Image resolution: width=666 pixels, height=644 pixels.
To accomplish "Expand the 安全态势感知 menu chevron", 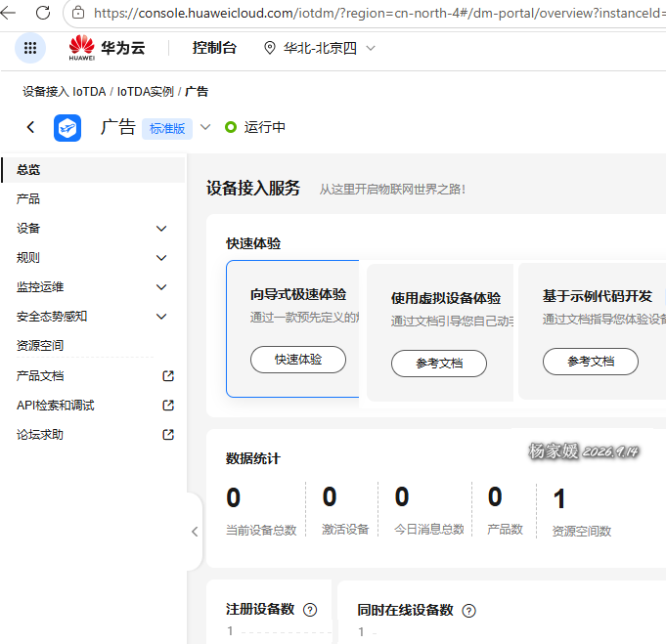I will [161, 317].
